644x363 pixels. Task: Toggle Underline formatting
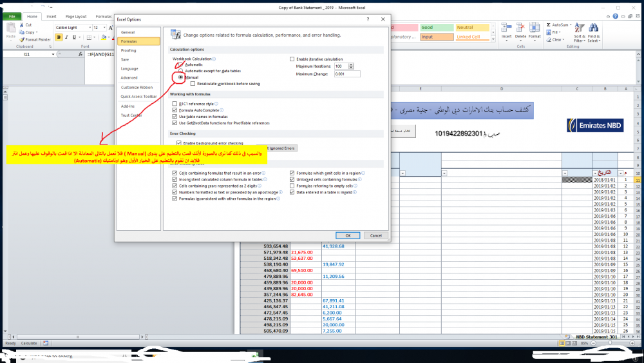click(x=74, y=37)
